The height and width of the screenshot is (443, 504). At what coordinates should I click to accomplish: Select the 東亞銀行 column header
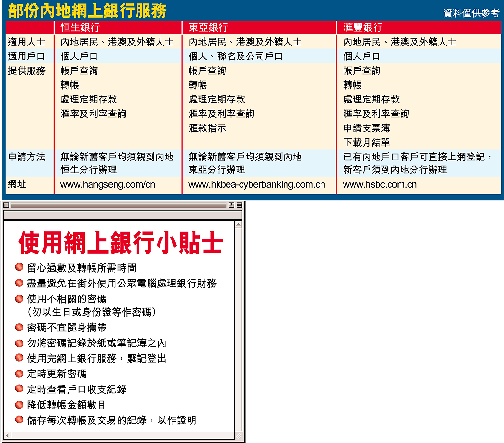tap(208, 27)
